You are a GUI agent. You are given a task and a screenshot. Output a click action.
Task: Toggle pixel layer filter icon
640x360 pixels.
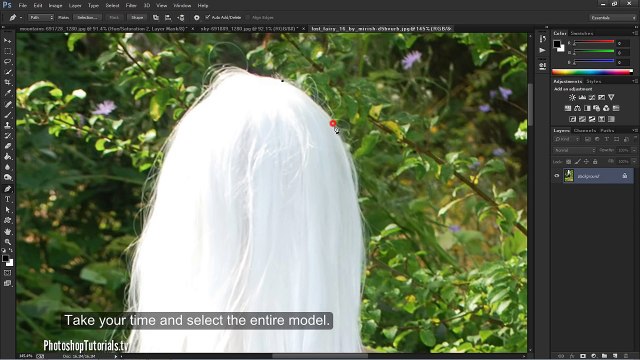coord(588,140)
